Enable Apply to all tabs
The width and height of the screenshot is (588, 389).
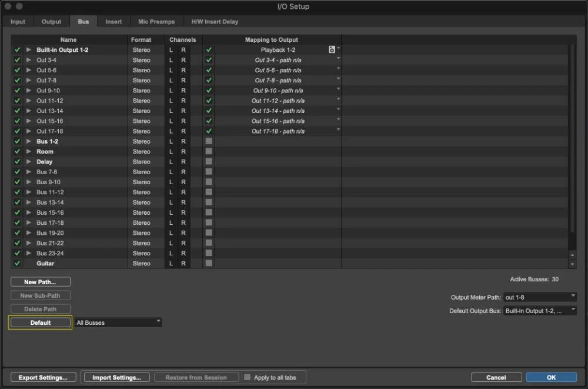point(248,377)
